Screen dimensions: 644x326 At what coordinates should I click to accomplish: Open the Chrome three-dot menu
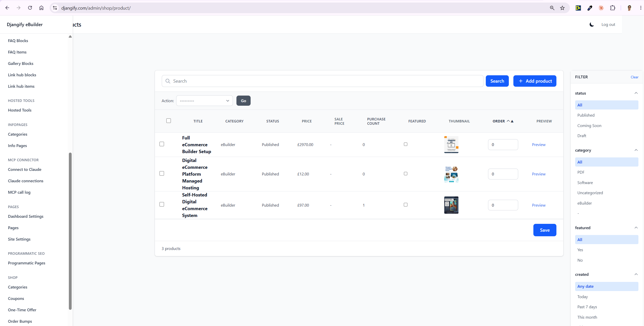click(x=641, y=8)
